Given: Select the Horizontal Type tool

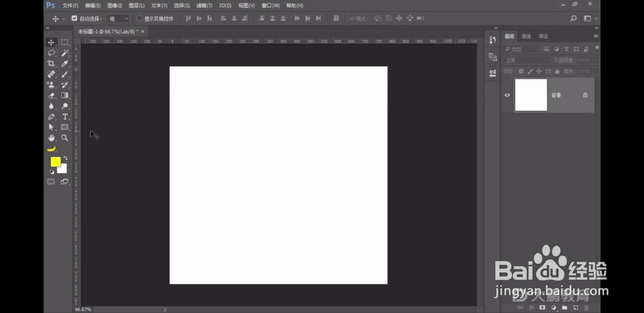Looking at the screenshot, I should (65, 117).
